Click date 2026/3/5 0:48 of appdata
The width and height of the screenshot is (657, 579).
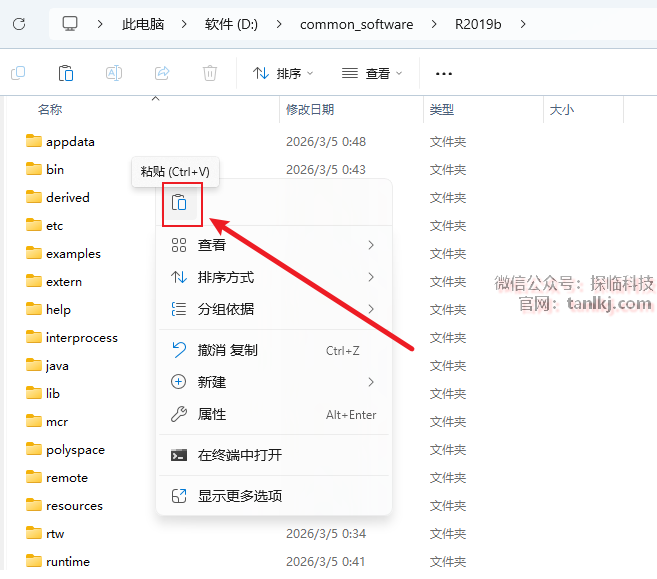click(x=326, y=142)
